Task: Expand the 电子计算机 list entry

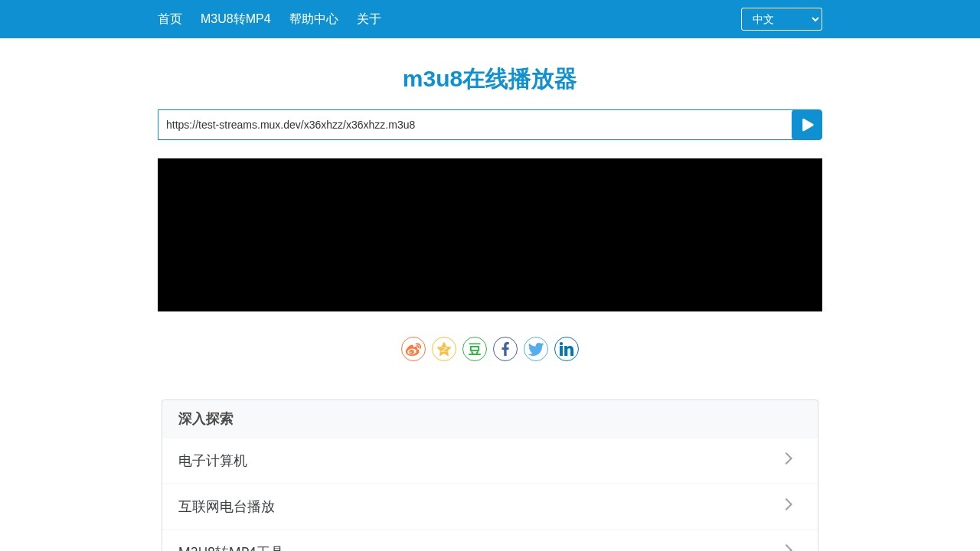Action: click(789, 459)
